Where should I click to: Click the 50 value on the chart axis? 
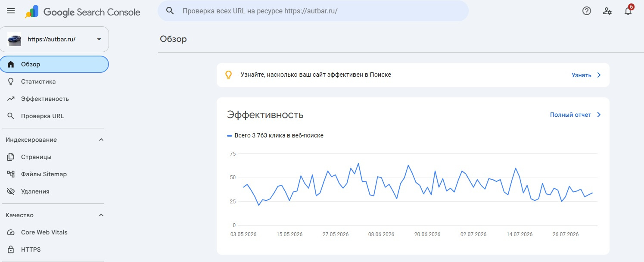point(233,178)
